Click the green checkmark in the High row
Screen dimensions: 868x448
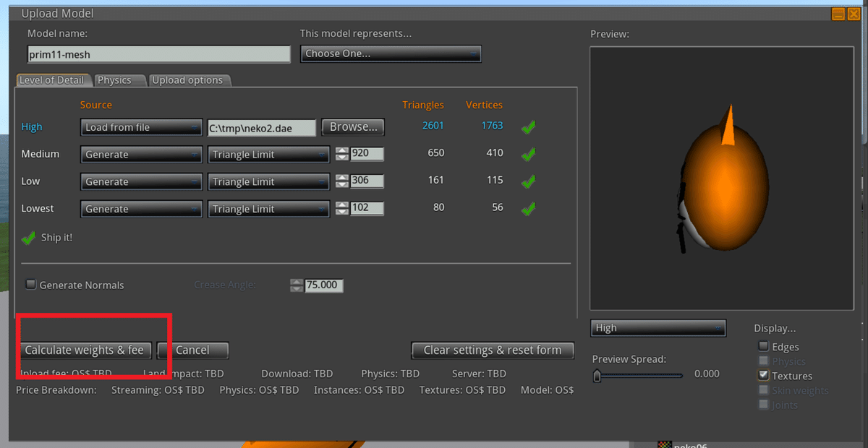(x=528, y=126)
